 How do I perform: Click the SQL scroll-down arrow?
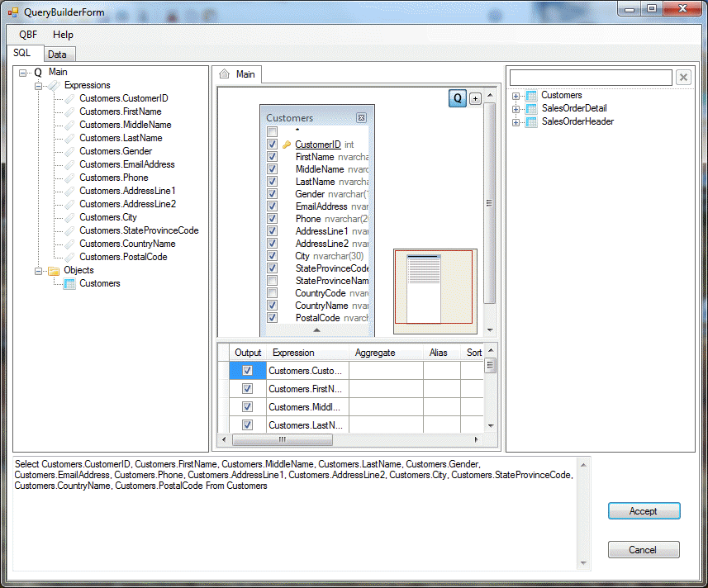[583, 562]
